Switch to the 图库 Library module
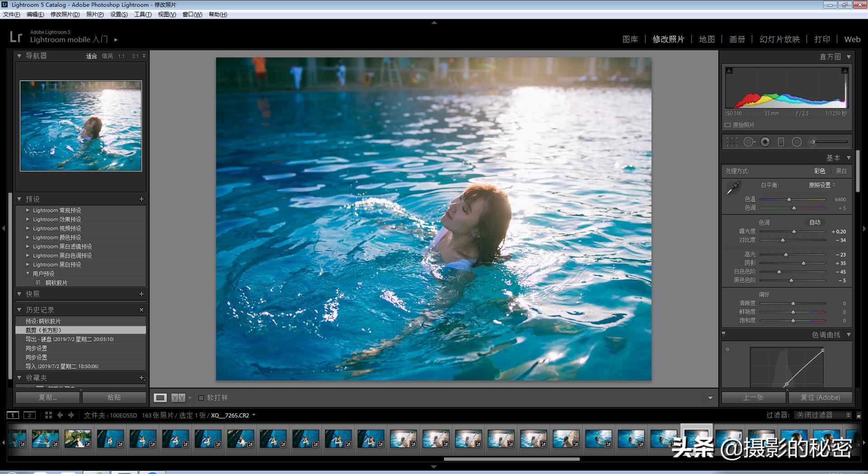Screen dimensions: 868x474 [x=630, y=39]
